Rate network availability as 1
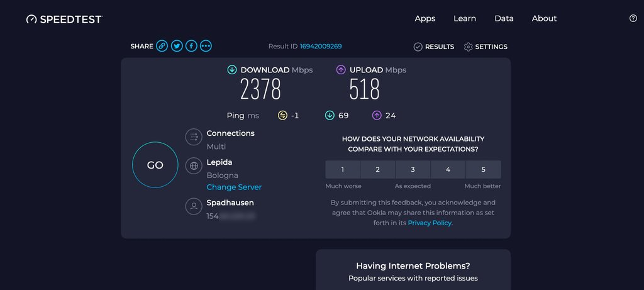The image size is (644, 290). point(343,169)
